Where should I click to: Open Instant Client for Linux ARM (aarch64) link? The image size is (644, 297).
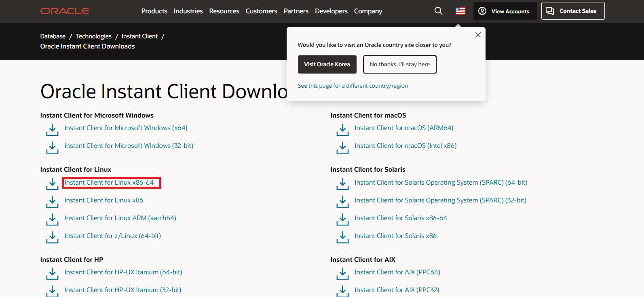[x=120, y=218]
